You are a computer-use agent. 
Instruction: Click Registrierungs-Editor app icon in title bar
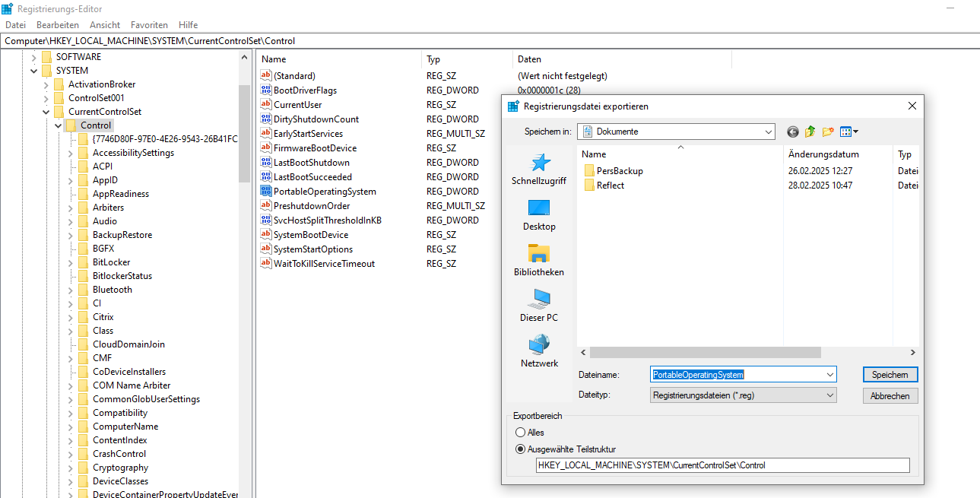[x=7, y=8]
